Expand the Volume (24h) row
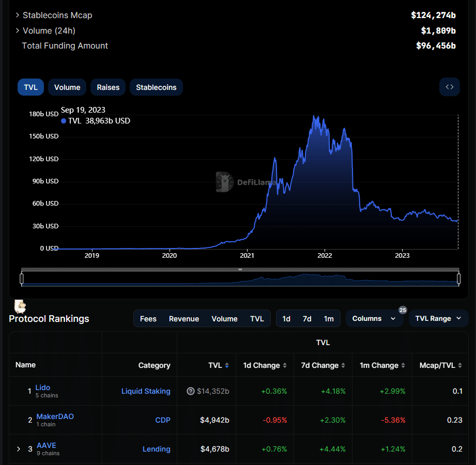 pos(17,30)
